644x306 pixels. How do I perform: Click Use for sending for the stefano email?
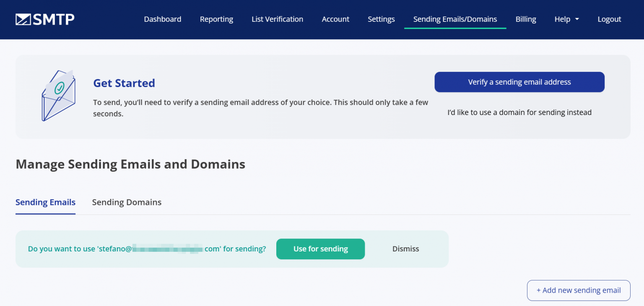(x=320, y=248)
